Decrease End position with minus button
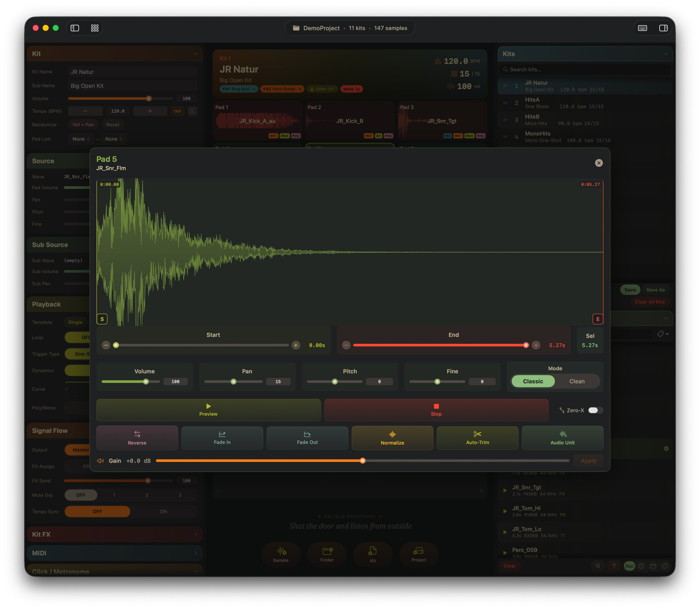Image resolution: width=700 pixels, height=609 pixels. [346, 345]
